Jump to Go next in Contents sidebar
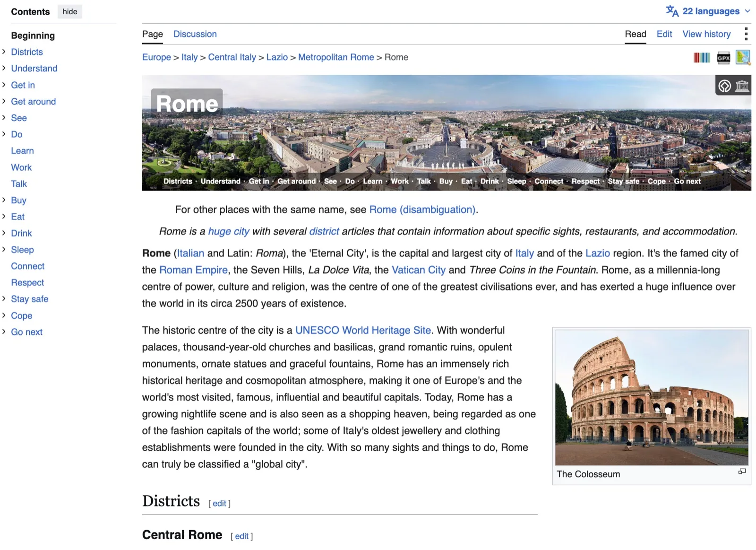756x550 pixels. tap(26, 332)
